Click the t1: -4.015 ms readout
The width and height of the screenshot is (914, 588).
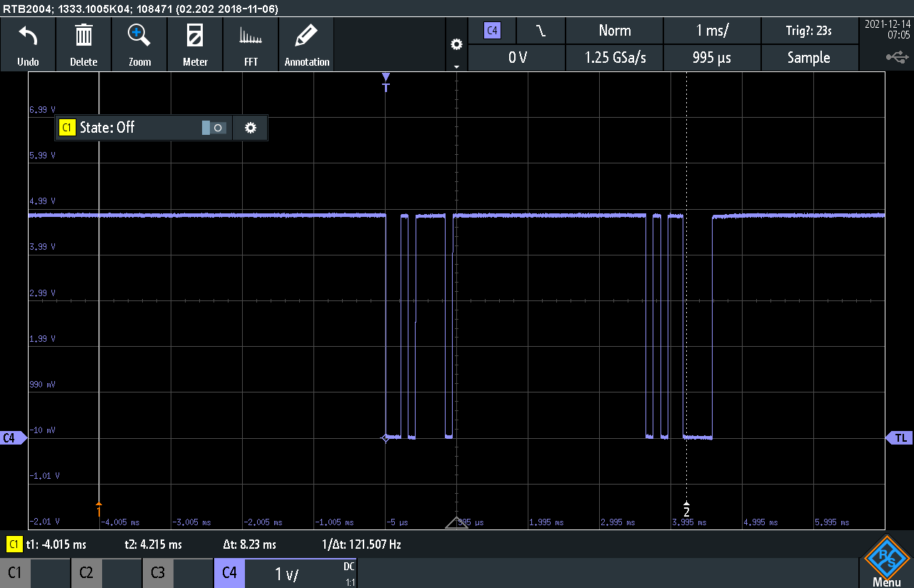56,544
